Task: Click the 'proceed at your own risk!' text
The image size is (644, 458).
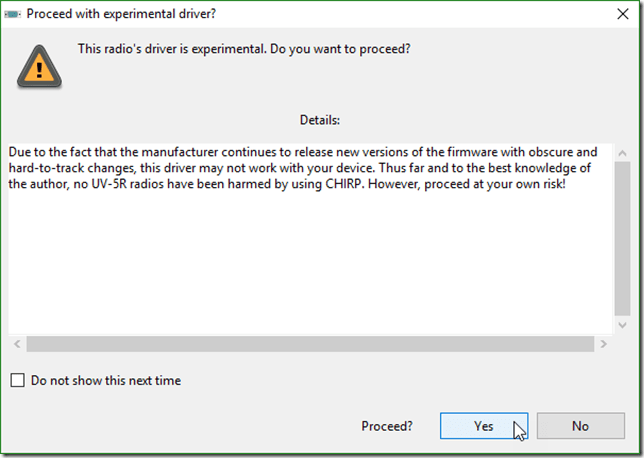Action: tap(512, 186)
